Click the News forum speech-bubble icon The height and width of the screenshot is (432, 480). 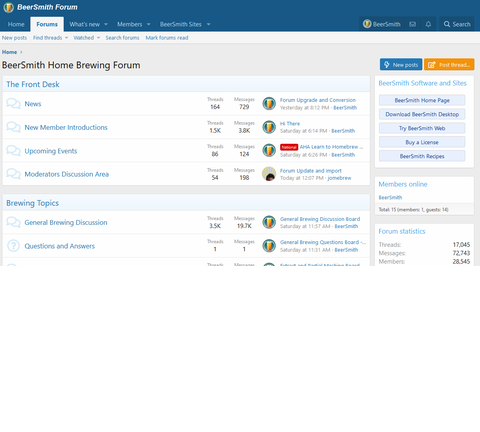13,104
